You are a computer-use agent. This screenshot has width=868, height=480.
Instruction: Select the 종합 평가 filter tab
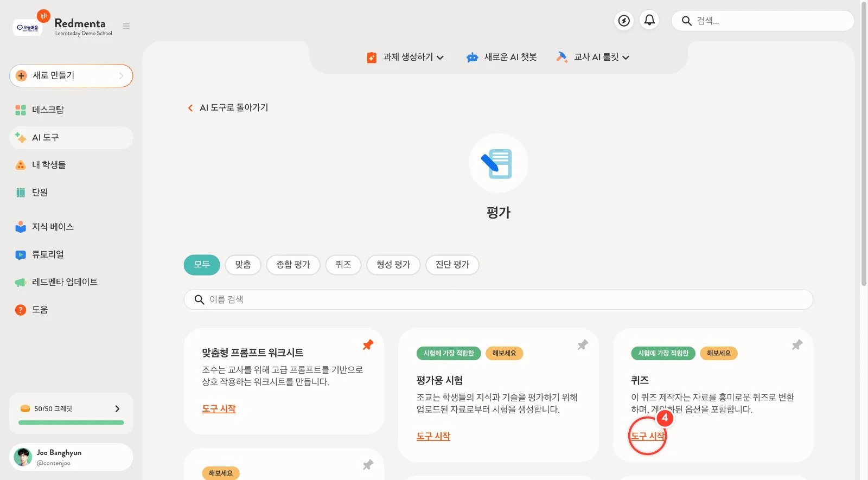tap(293, 265)
